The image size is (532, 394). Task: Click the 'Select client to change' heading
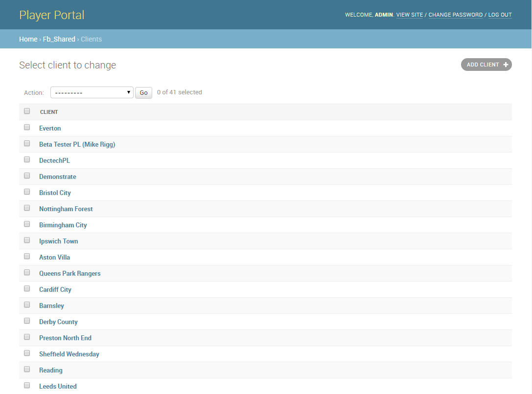68,65
